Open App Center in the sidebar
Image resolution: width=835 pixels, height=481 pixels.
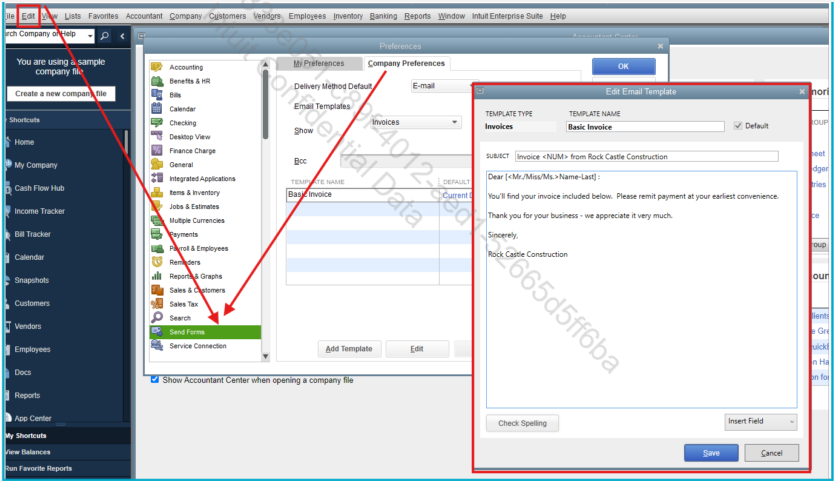pos(32,418)
